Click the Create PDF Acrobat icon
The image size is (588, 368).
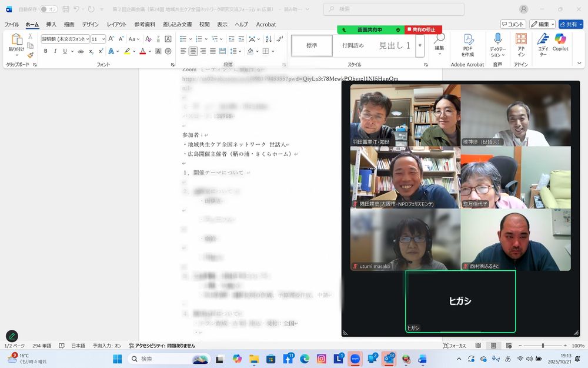click(468, 42)
